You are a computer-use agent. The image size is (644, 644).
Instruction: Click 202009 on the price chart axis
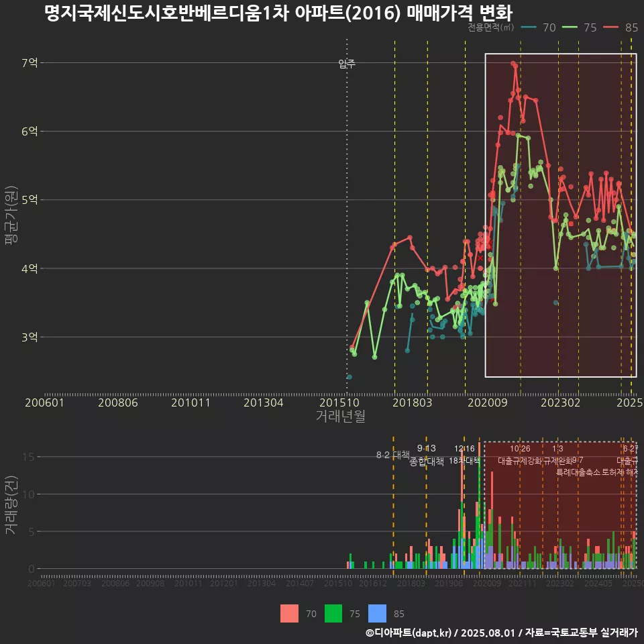tap(488, 402)
